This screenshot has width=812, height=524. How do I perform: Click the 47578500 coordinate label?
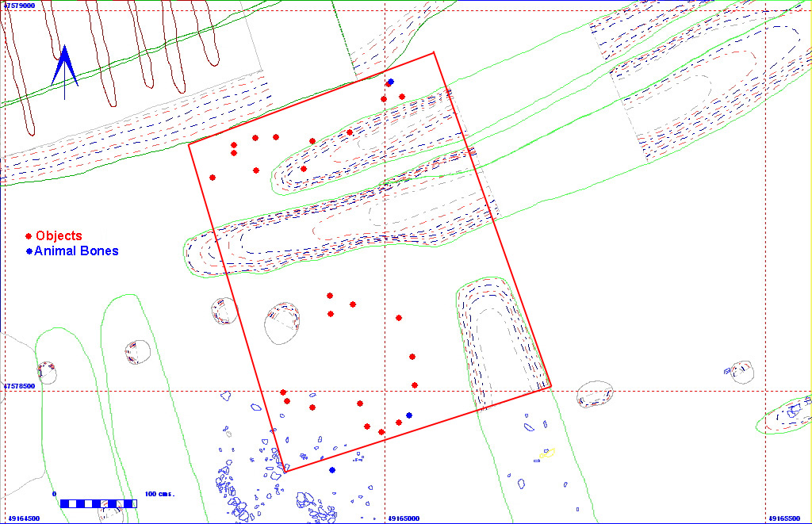click(x=19, y=386)
